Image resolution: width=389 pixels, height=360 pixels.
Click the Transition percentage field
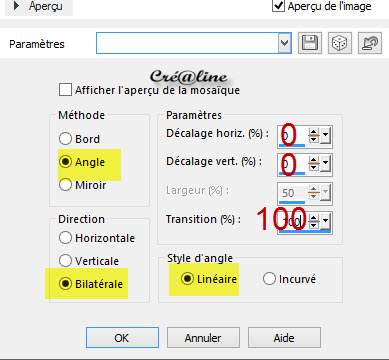[292, 221]
